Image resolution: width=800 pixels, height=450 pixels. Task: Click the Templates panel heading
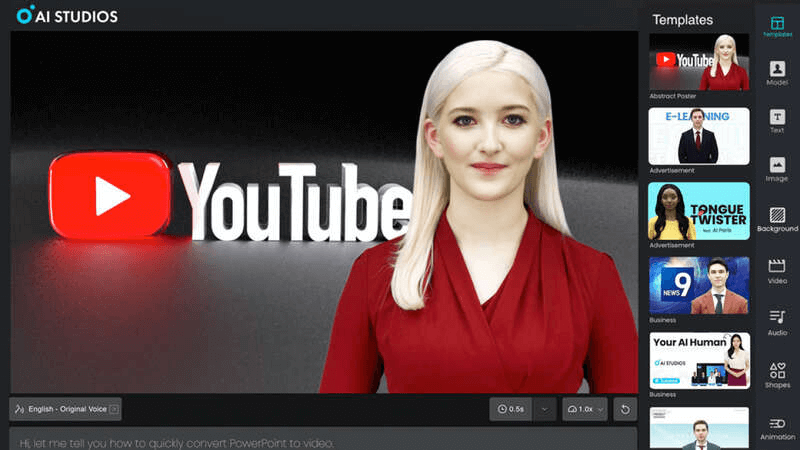(x=682, y=20)
